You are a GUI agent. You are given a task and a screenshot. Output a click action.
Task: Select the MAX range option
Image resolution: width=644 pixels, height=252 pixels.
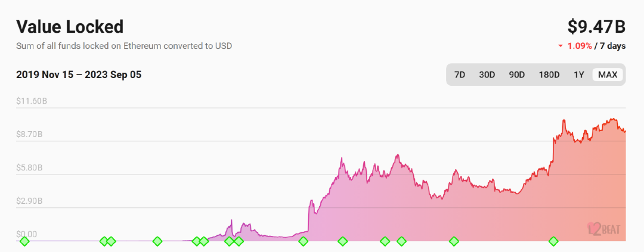[608, 74]
